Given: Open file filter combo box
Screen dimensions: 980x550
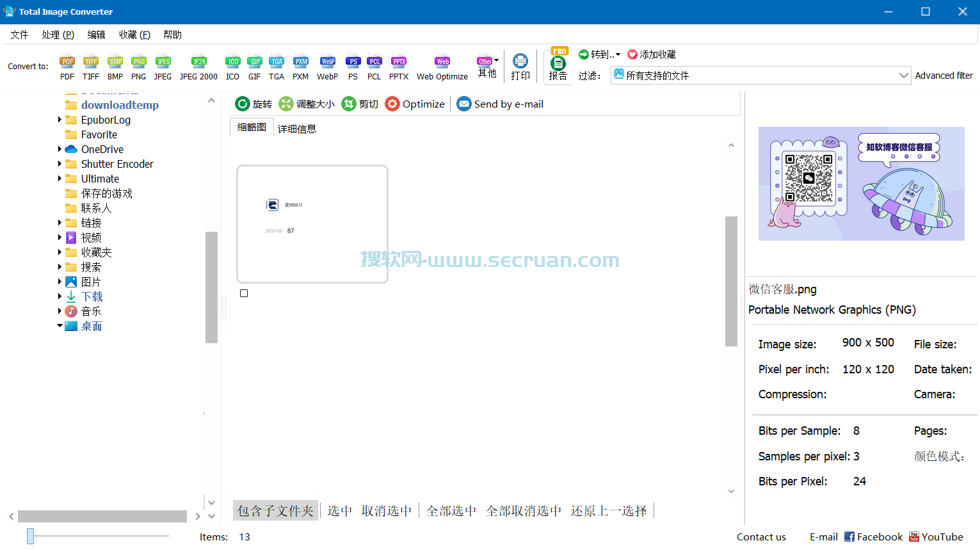Looking at the screenshot, I should click(x=760, y=76).
